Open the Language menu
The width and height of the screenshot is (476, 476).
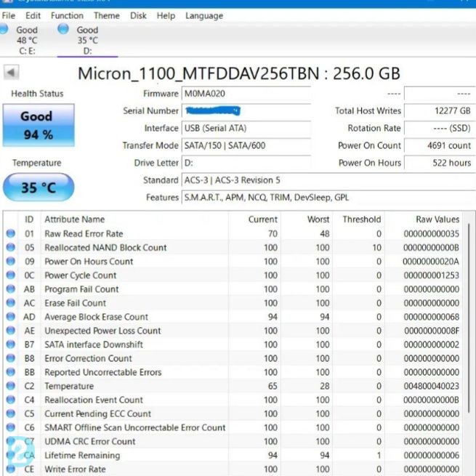point(204,16)
